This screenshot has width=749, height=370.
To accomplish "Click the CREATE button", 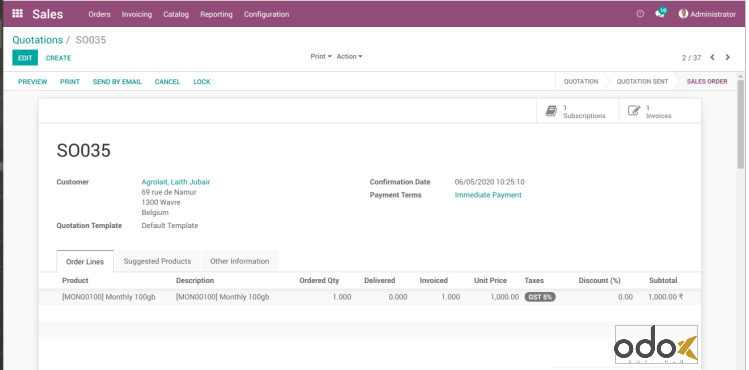I will pos(58,58).
